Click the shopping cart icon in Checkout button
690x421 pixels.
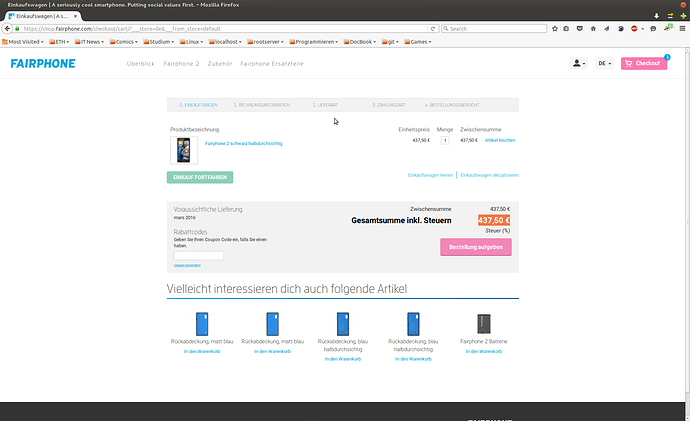tap(628, 63)
